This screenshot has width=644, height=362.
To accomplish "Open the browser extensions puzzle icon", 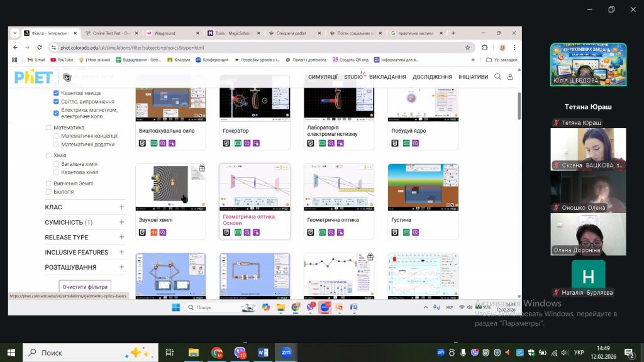I will point(485,47).
